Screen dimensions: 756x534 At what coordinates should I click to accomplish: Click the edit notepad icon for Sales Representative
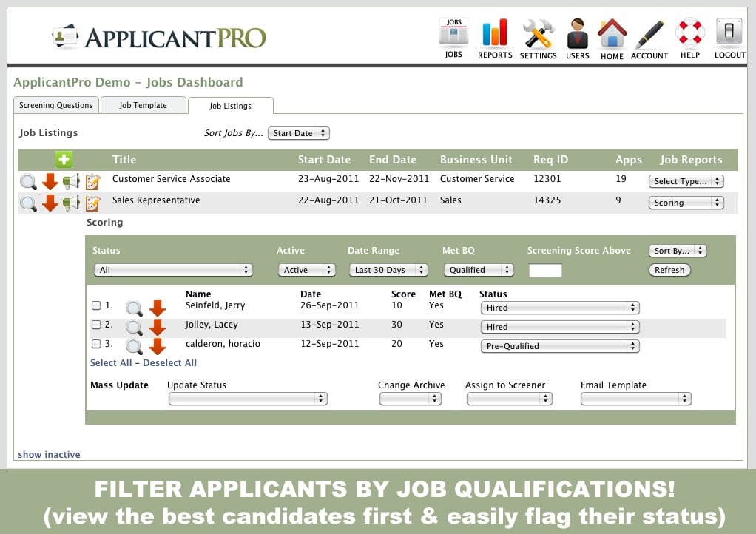pyautogui.click(x=92, y=203)
